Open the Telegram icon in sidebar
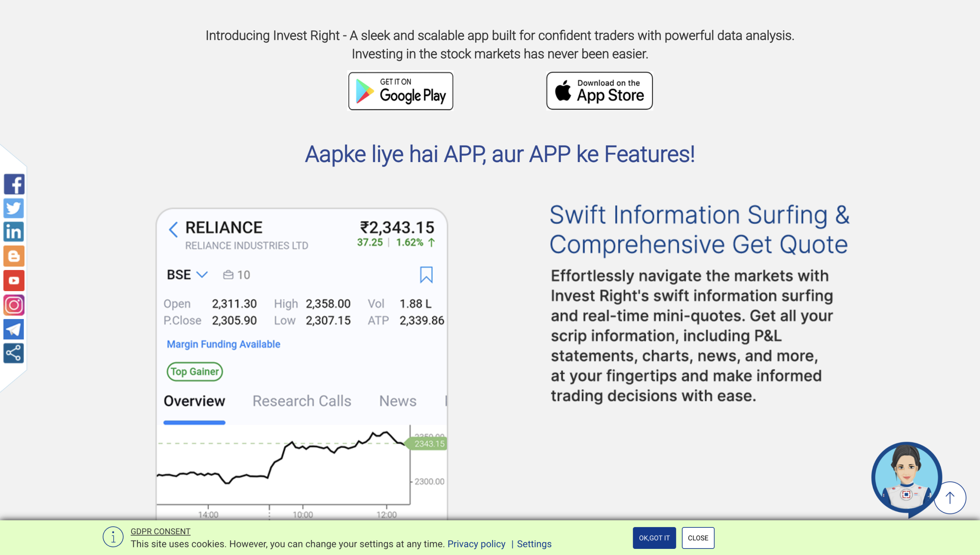The height and width of the screenshot is (555, 980). pos(14,329)
